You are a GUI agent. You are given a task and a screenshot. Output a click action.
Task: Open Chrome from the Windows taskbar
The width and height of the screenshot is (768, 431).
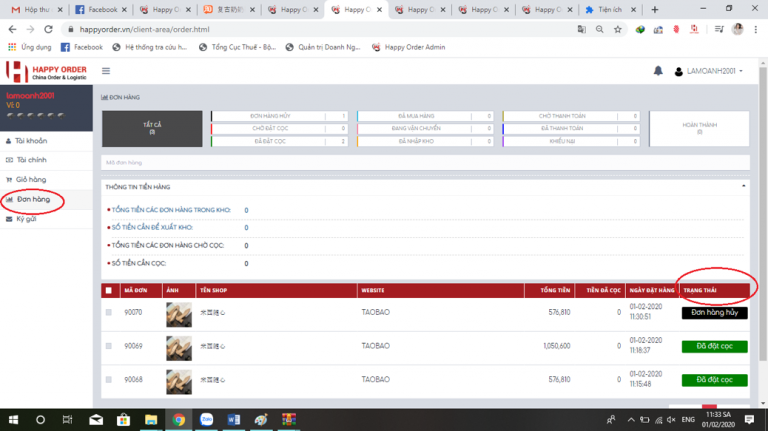[x=178, y=419]
